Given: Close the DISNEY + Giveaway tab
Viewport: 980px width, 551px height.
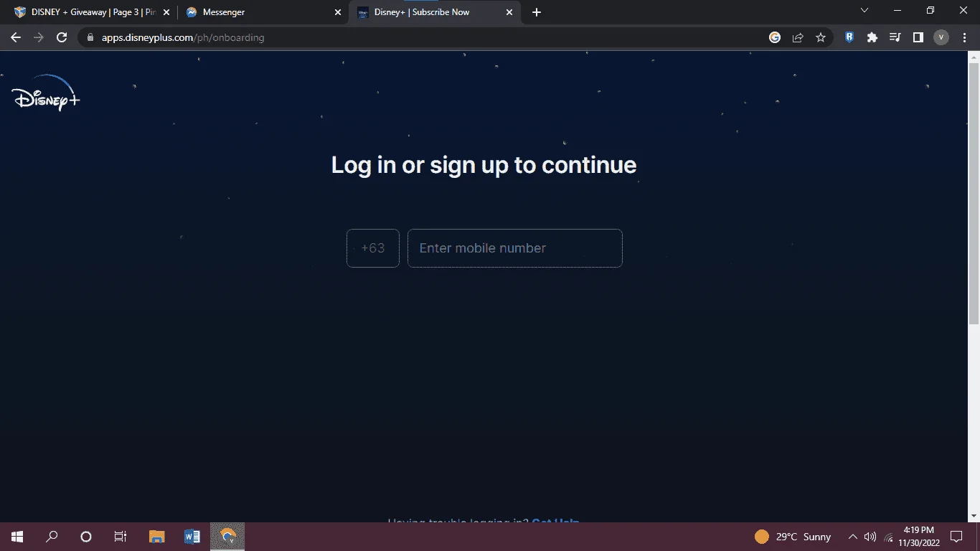Looking at the screenshot, I should click(166, 12).
